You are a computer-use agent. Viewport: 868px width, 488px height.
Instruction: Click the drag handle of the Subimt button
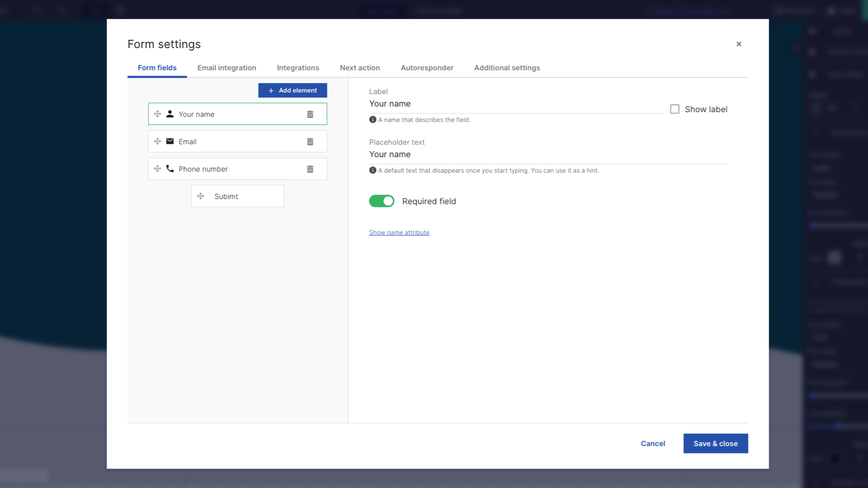click(201, 196)
